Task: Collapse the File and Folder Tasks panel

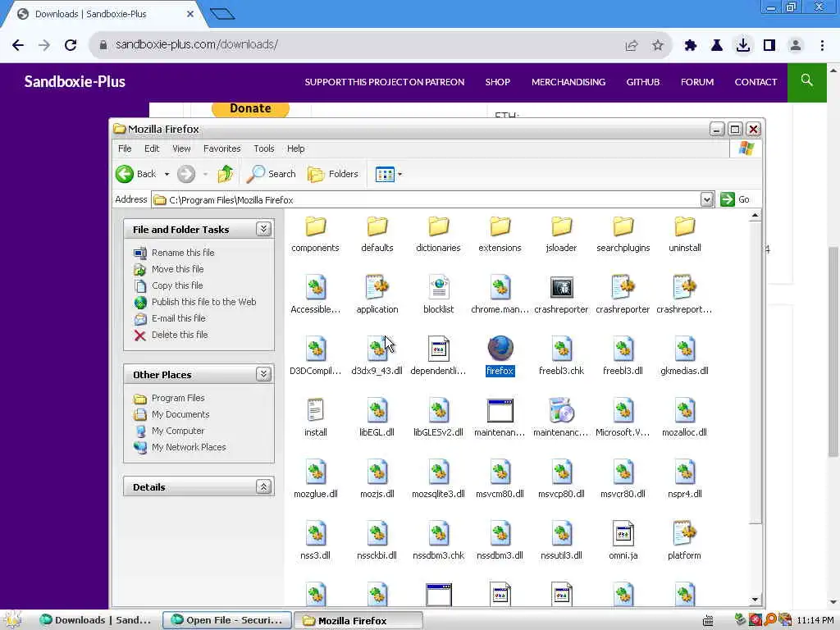Action: point(263,230)
